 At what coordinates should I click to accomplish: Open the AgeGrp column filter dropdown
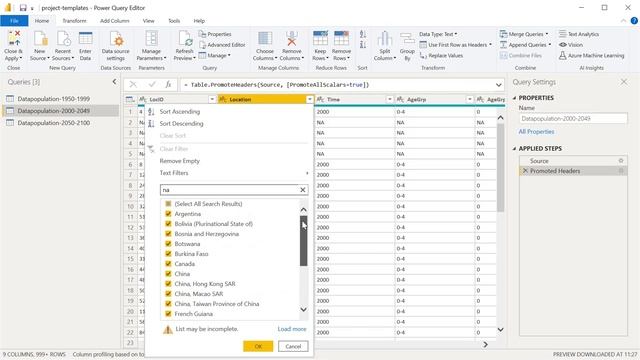[x=469, y=99]
